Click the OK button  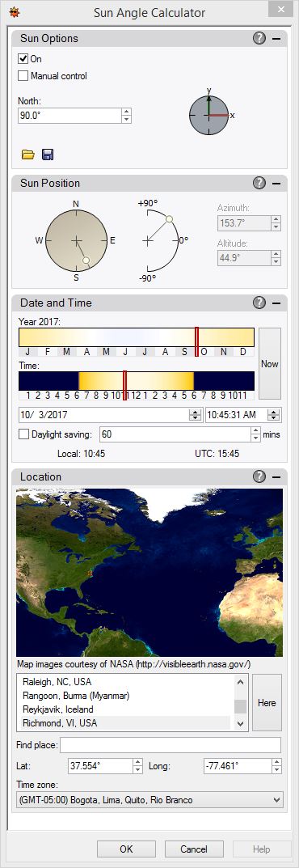[126, 849]
